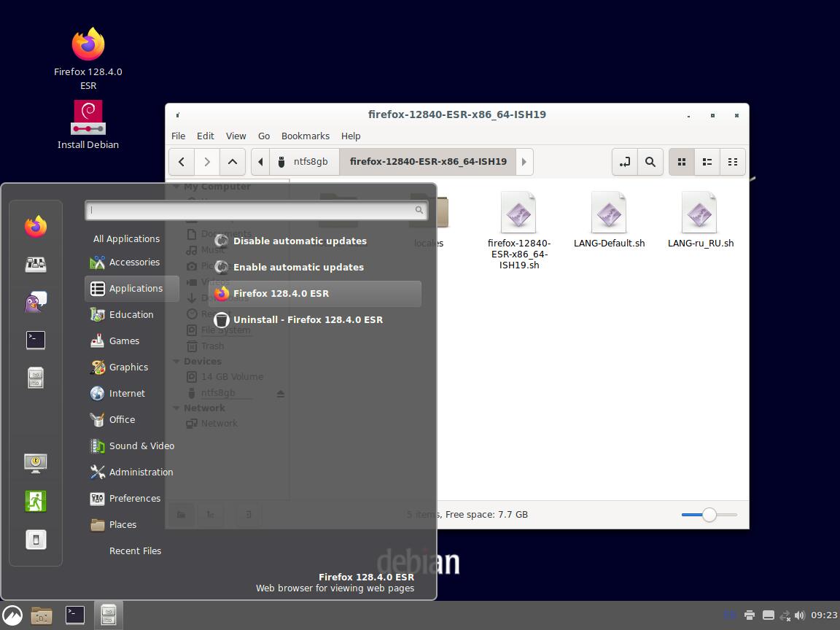
Task: Select the Places category
Action: tap(132, 525)
